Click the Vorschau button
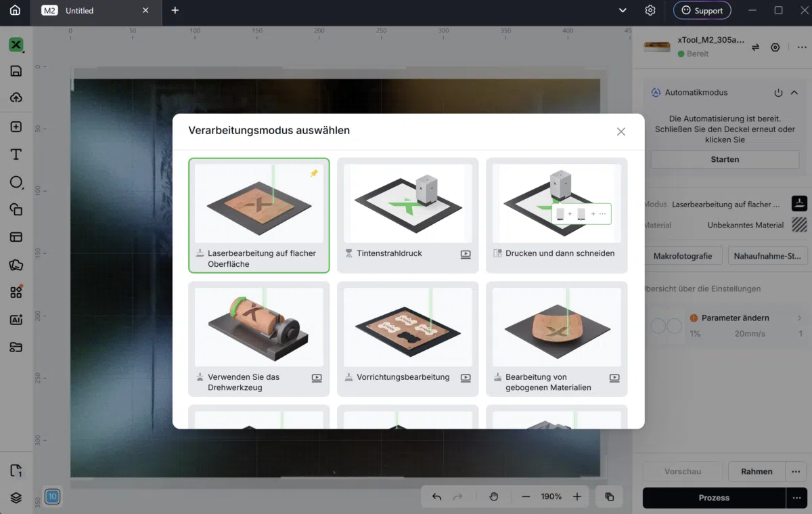Image resolution: width=812 pixels, height=514 pixels. [x=683, y=471]
